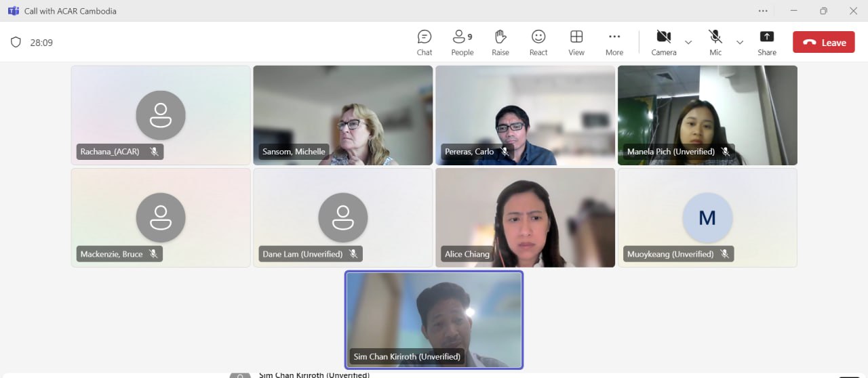Click the call timer 28:09

tap(41, 43)
